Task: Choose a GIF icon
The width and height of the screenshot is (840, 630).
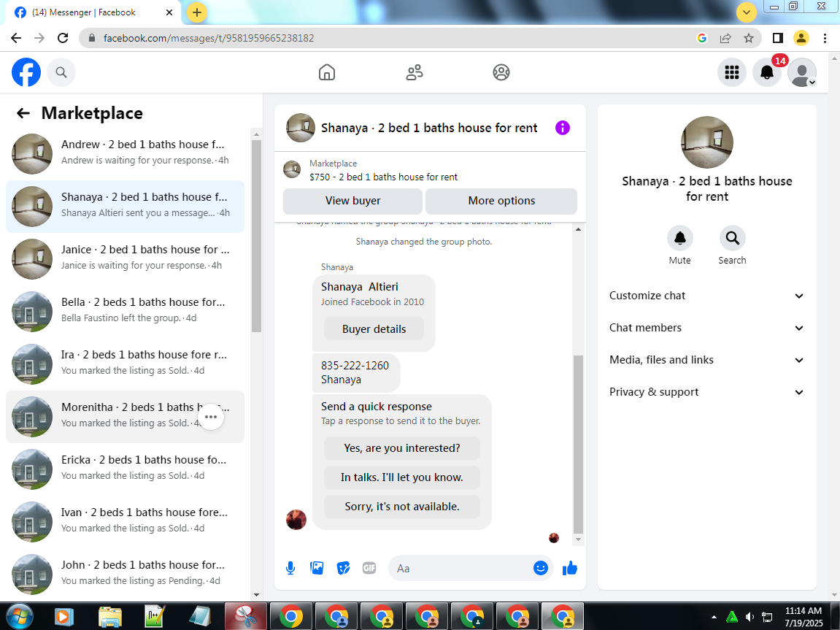Action: 369,568
